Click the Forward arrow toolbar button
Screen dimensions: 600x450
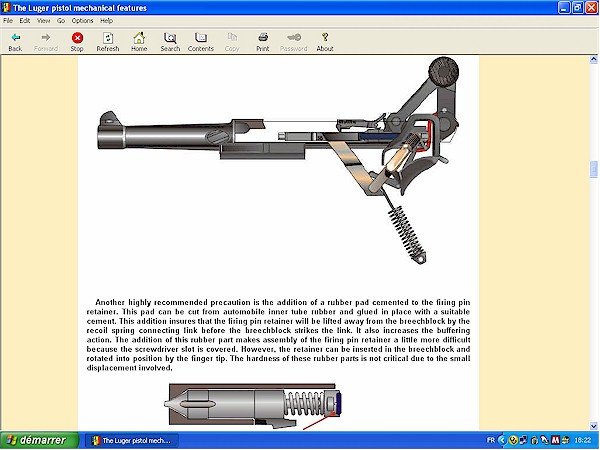click(x=46, y=42)
